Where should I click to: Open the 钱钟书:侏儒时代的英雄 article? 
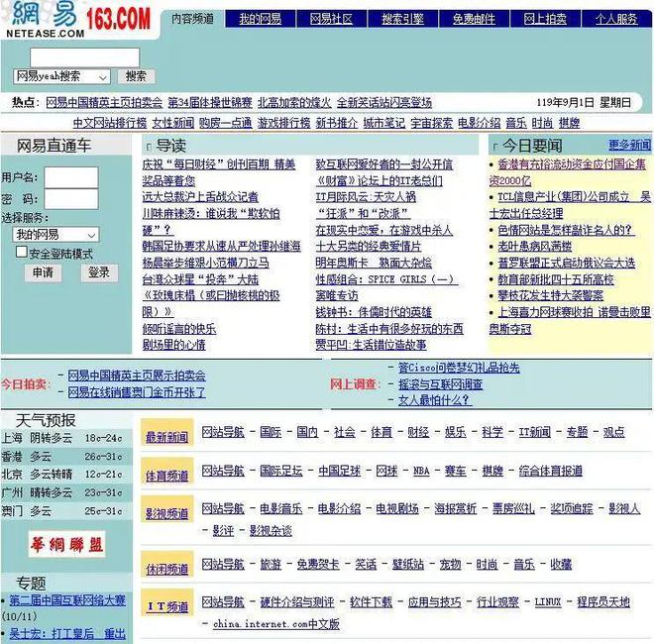click(x=374, y=312)
